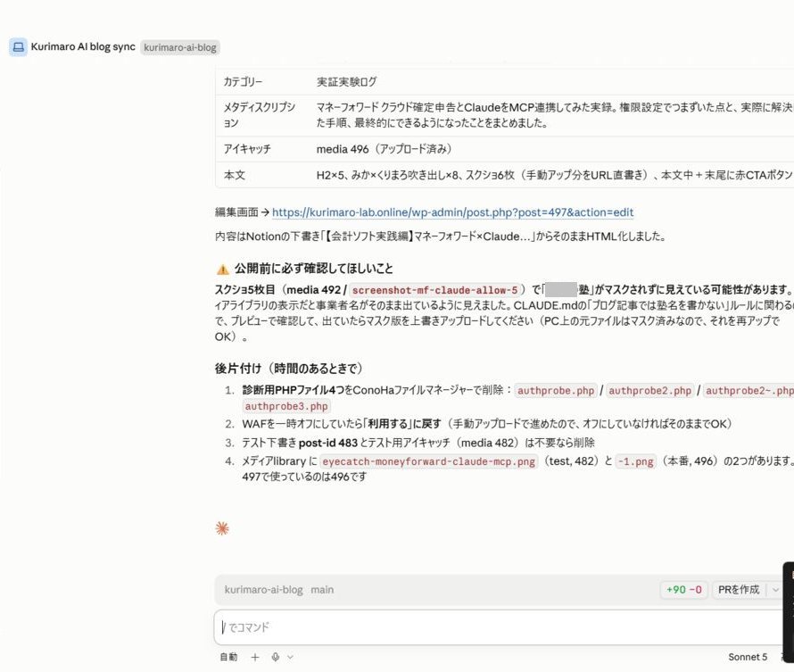
Task: Click the main branch label
Action: coord(322,590)
